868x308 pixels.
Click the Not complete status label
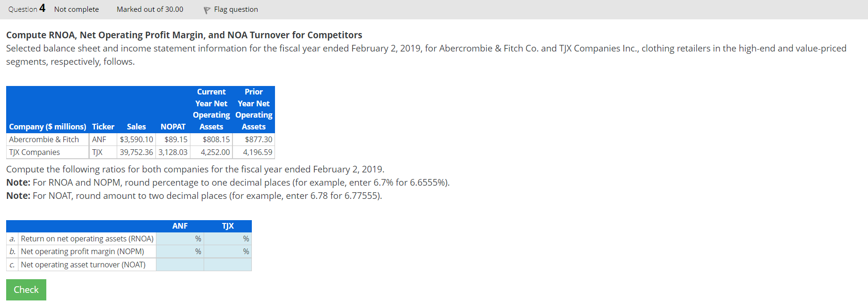(x=76, y=9)
